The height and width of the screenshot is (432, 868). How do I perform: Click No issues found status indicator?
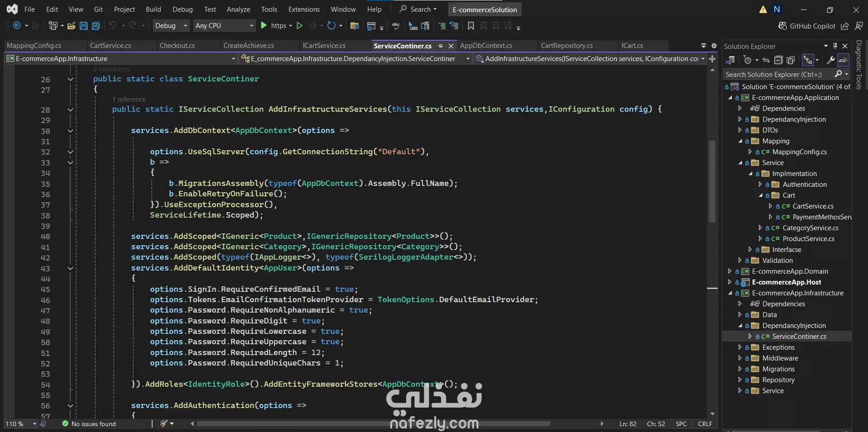pos(89,424)
